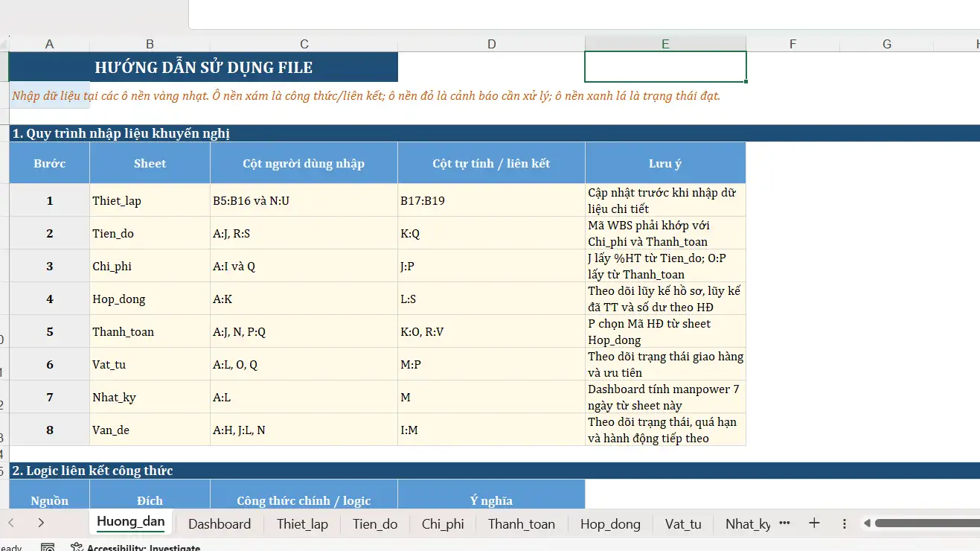Open the Thanh_toan sheet tab
This screenshot has height=551, width=980.
[522, 524]
